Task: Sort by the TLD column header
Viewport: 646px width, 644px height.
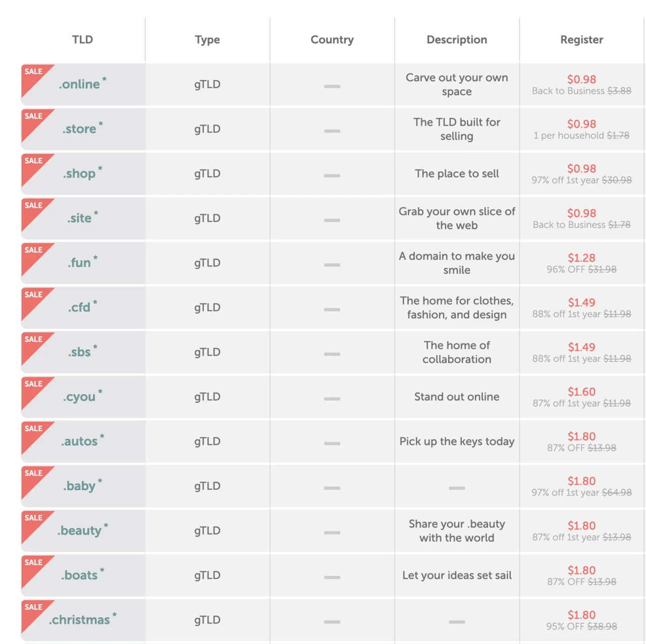Action: coord(83,39)
